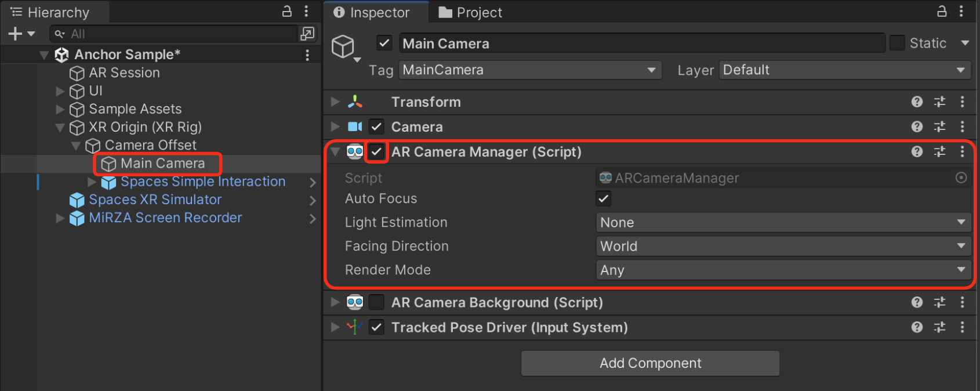Select MiRZA Screen Recorder in Hierarchy
Screen dimensions: 980x391
(165, 218)
